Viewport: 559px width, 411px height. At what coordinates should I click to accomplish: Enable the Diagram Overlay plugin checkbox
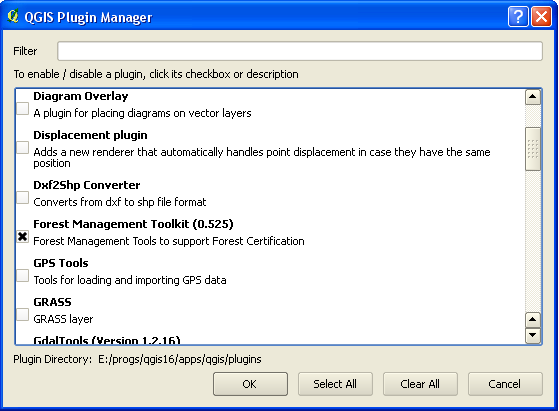click(x=22, y=108)
